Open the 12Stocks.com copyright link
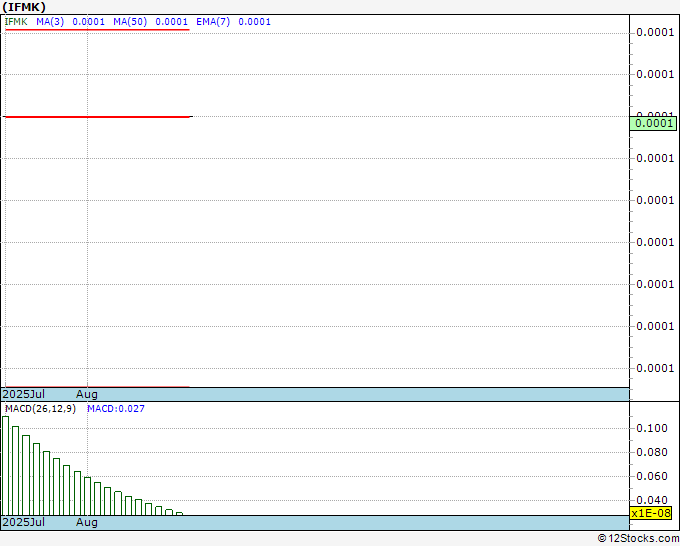Screen dimensions: 680x546 pyautogui.click(x=638, y=539)
